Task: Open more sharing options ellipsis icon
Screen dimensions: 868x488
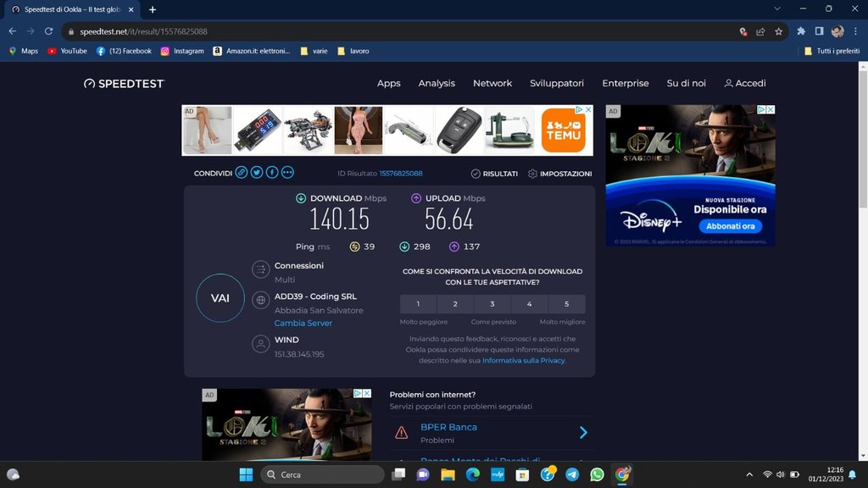Action: [287, 173]
